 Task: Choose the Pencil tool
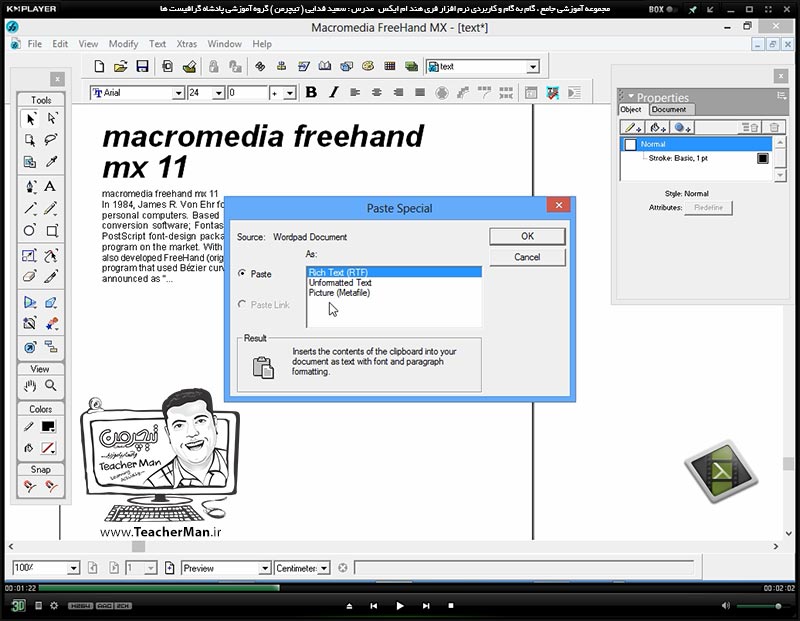(x=51, y=208)
